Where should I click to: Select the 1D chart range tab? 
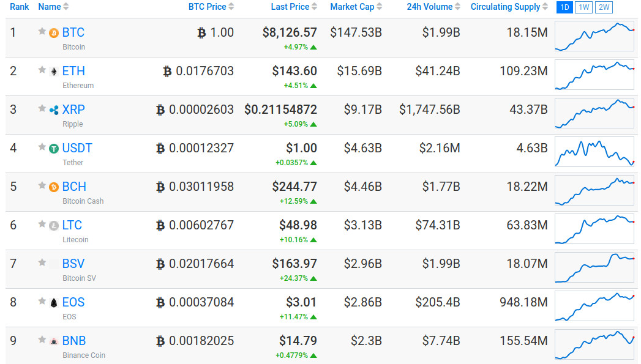564,7
